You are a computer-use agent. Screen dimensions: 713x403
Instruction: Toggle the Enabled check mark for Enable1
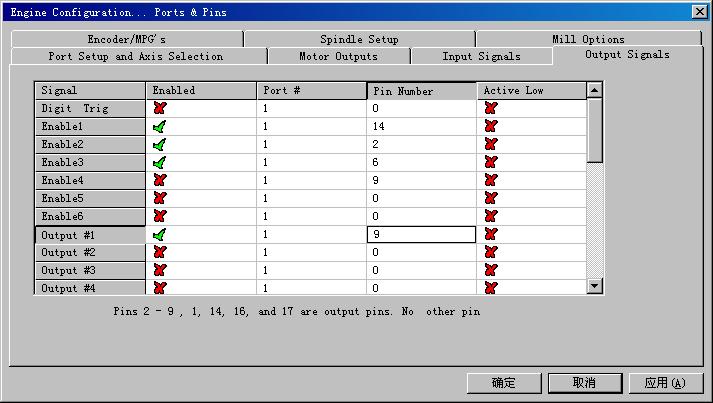pos(159,127)
